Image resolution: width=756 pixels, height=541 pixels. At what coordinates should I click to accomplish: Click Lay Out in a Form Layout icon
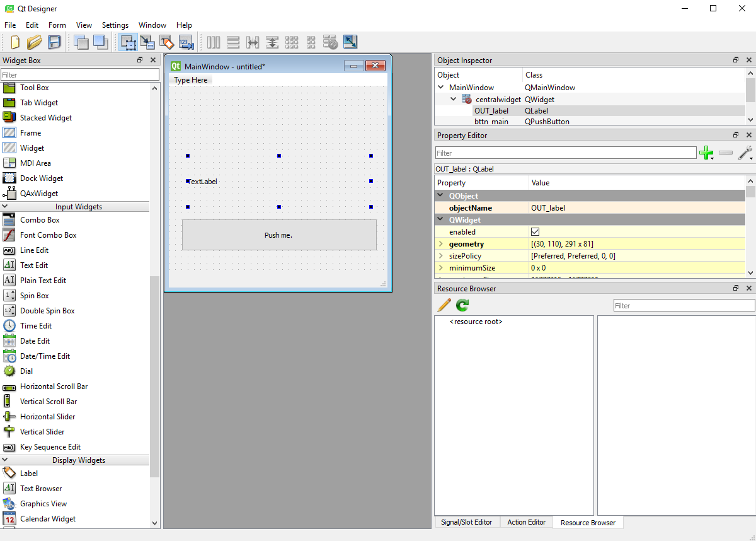[x=311, y=42]
